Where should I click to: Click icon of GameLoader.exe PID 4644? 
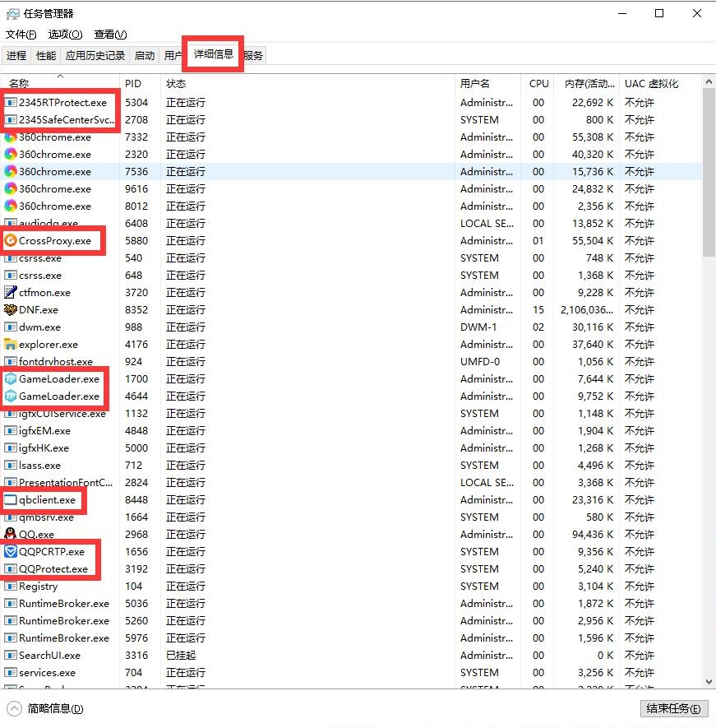click(x=10, y=396)
